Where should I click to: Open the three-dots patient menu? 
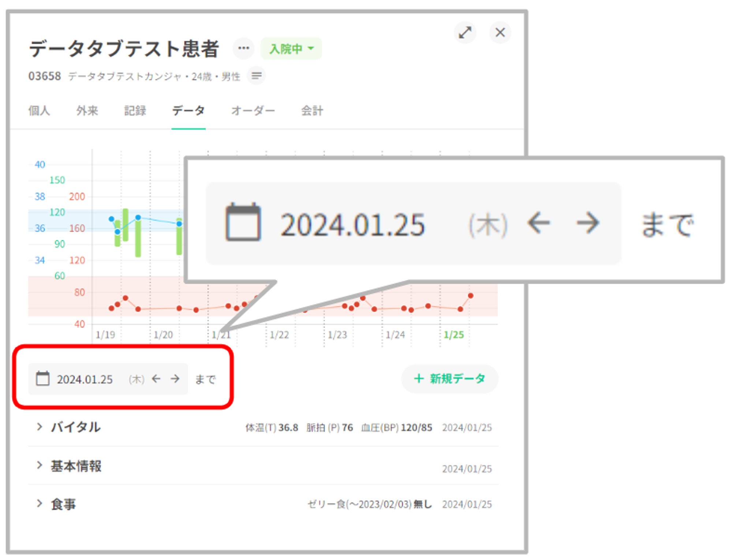243,48
